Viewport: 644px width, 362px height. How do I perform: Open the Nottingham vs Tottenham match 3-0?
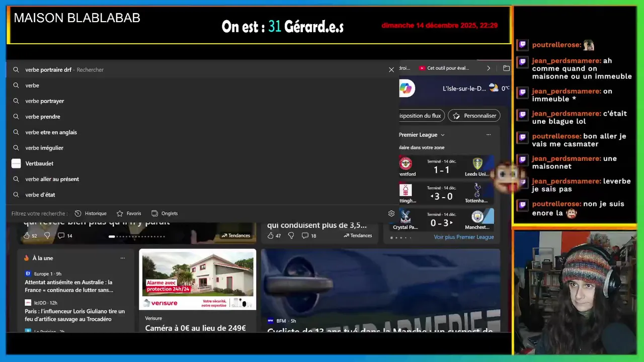click(x=447, y=193)
